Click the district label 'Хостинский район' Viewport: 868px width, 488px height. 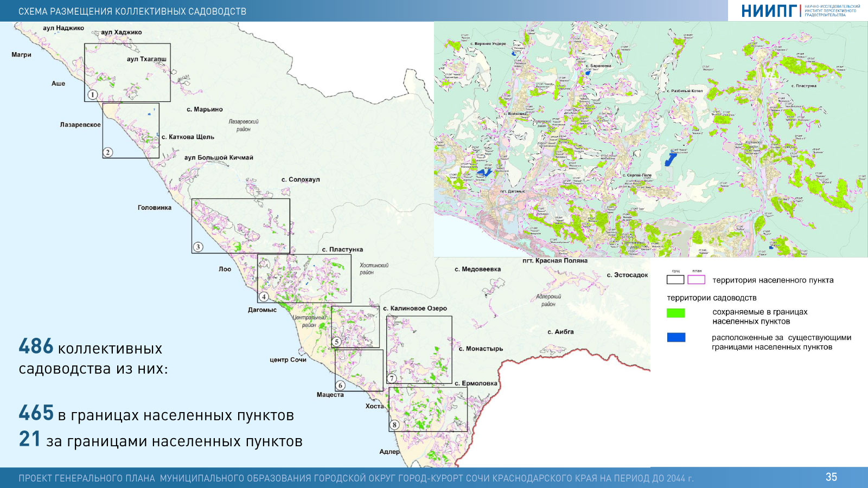click(x=374, y=269)
